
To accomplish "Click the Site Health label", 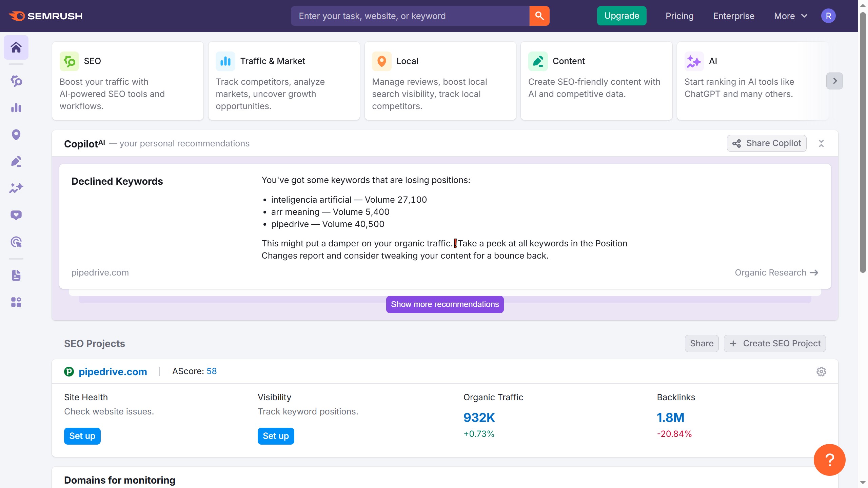I will point(86,397).
